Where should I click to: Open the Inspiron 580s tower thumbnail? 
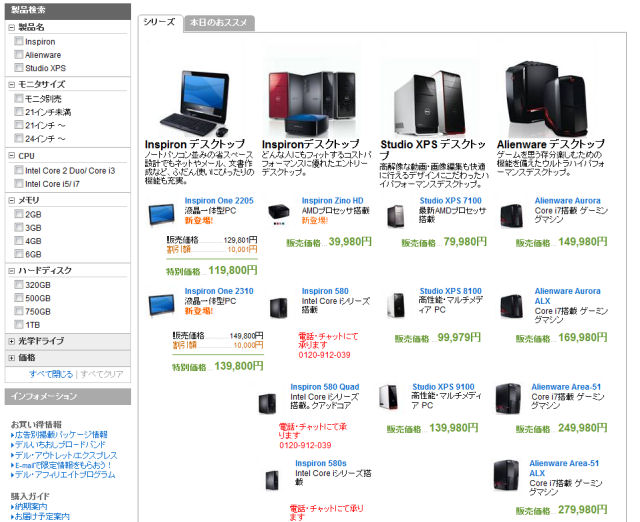pyautogui.click(x=272, y=480)
